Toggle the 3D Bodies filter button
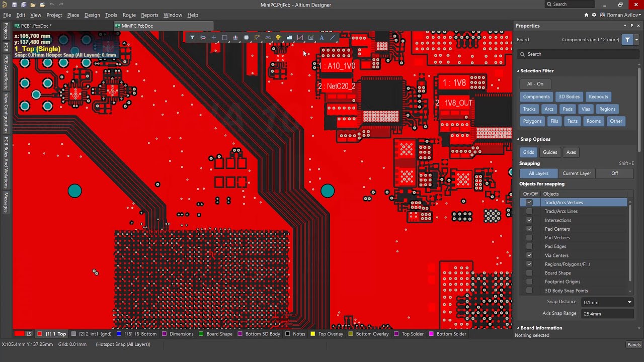This screenshot has width=644, height=362. [569, 97]
